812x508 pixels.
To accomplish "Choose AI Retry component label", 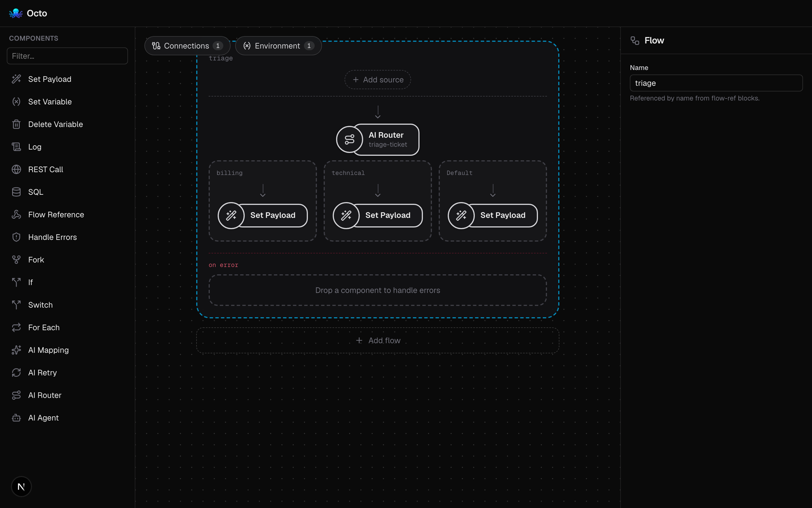I will (42, 373).
